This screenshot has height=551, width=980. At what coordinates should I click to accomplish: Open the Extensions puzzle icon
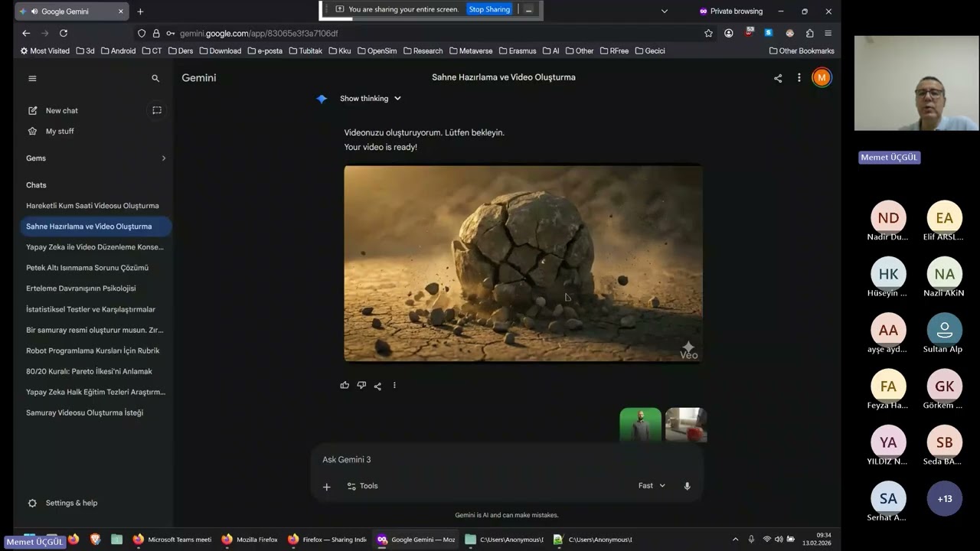click(x=810, y=34)
